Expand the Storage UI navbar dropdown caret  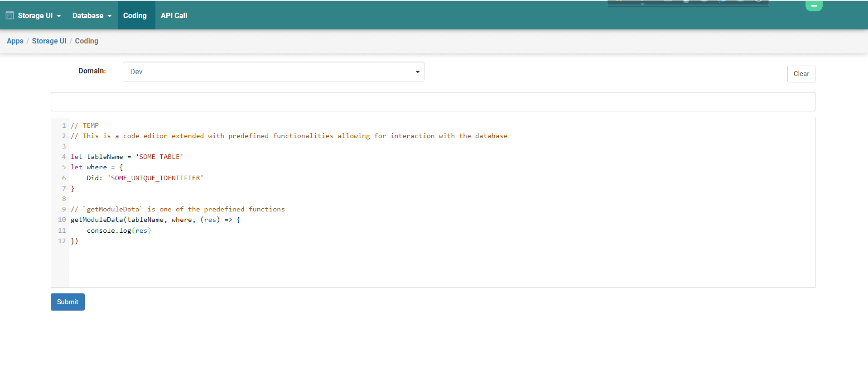pyautogui.click(x=59, y=16)
